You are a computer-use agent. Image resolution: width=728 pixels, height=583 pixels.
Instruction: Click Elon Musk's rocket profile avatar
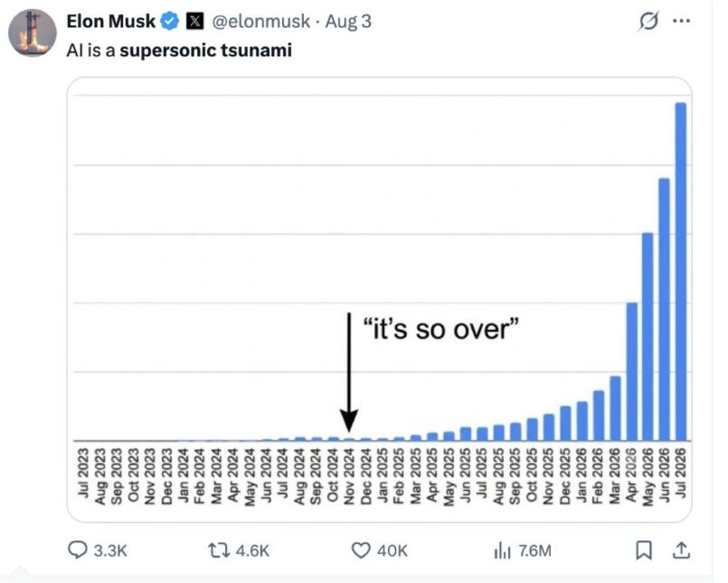(33, 33)
